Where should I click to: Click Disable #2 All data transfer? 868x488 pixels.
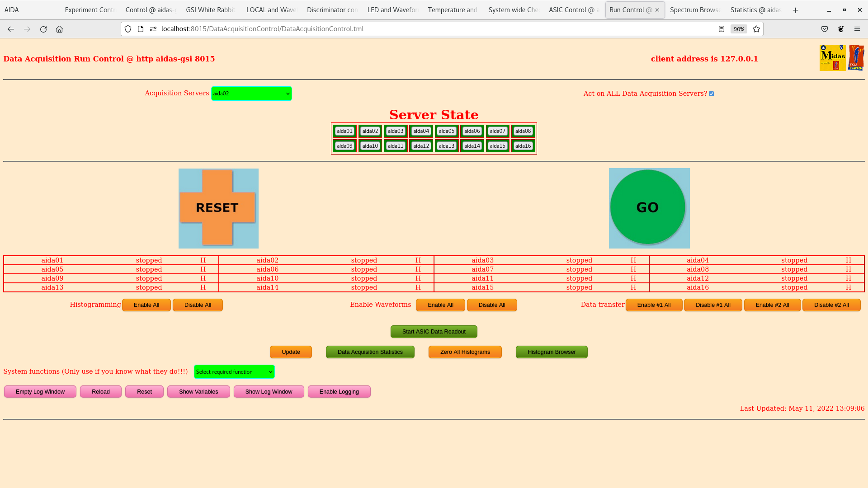[831, 305]
